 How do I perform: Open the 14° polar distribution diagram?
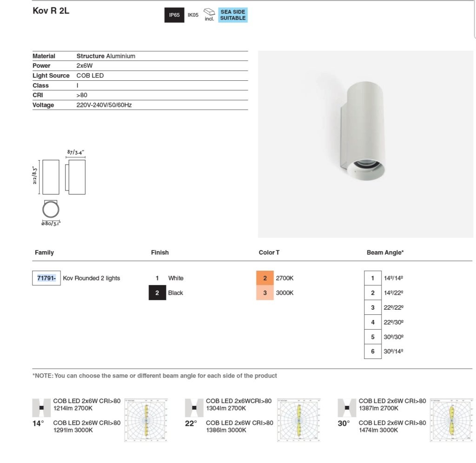pyautogui.click(x=146, y=420)
